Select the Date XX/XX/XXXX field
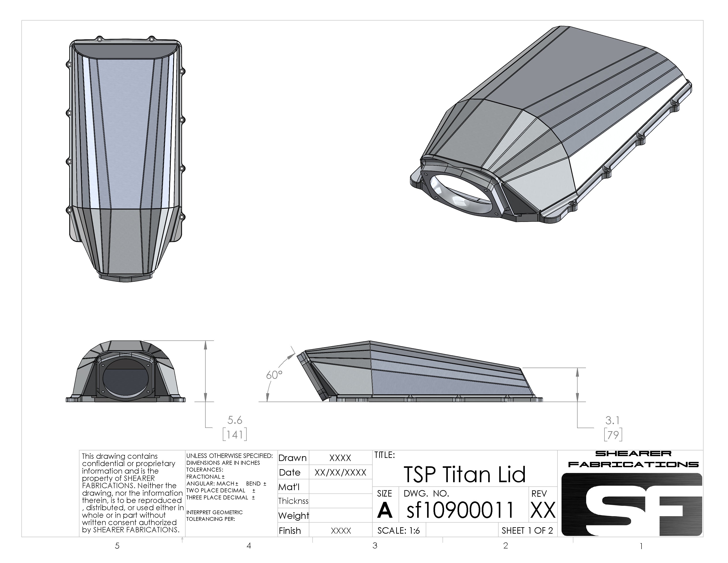The width and height of the screenshot is (728, 563). [340, 473]
